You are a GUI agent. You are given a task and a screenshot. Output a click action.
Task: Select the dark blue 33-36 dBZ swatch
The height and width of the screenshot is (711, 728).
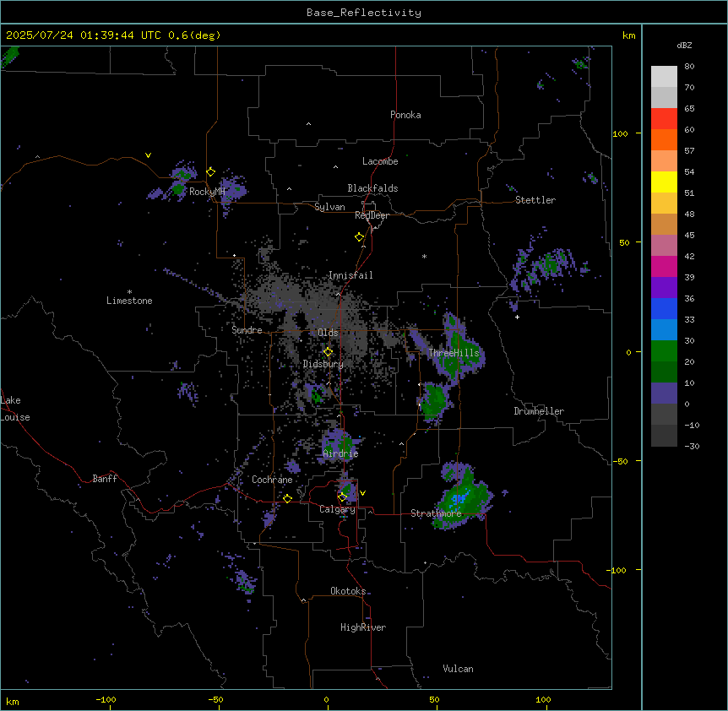(x=664, y=308)
